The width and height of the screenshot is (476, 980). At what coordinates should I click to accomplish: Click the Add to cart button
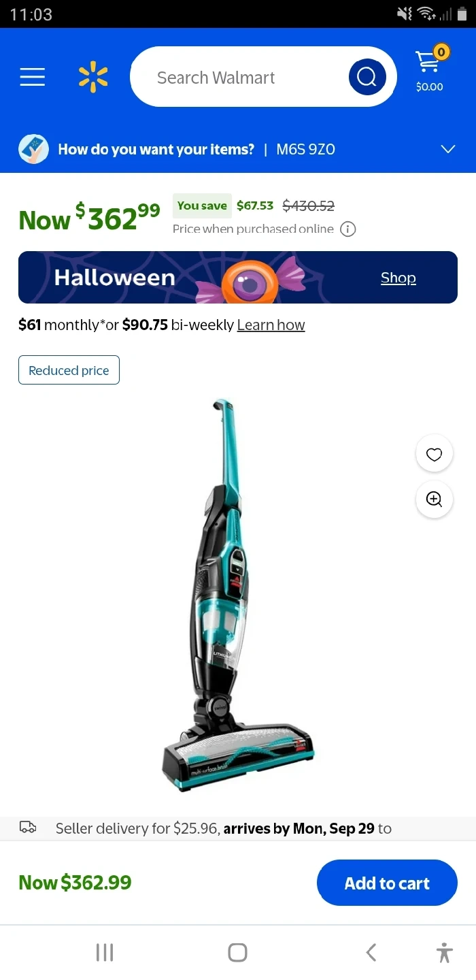coord(387,883)
